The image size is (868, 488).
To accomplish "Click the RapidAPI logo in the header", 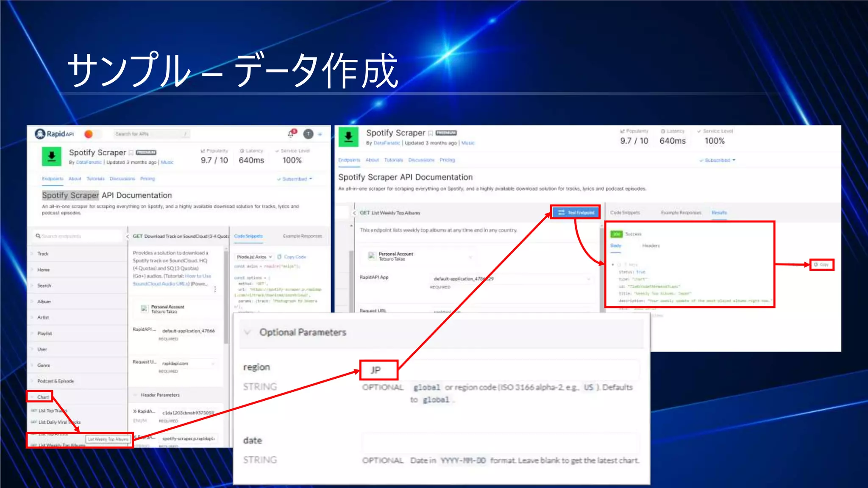I will [54, 134].
